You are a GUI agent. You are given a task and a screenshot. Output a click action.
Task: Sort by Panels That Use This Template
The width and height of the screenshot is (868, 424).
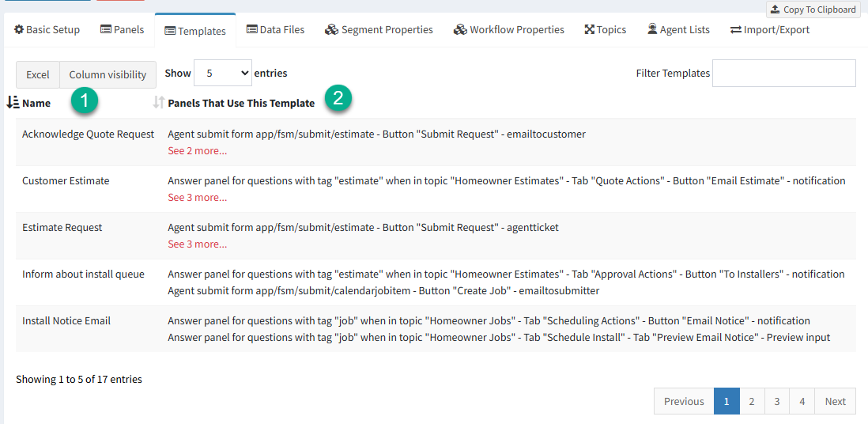[x=241, y=103]
